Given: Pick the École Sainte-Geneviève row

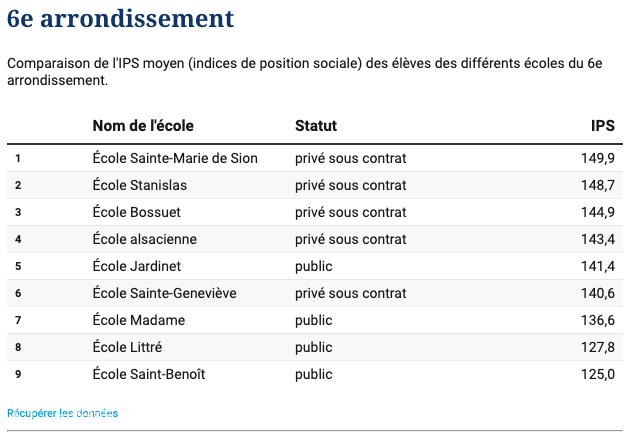Looking at the screenshot, I should (315, 294).
